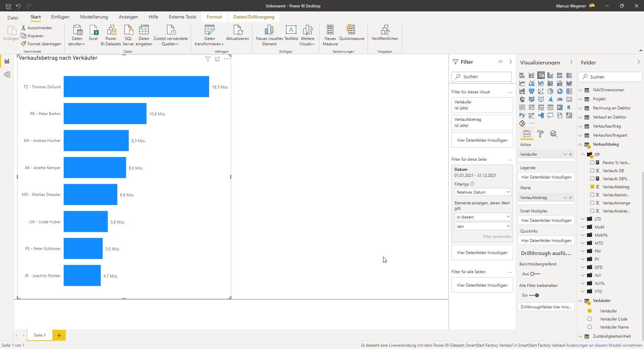Select the funnel chart visual
Screen dimensions: 644x349
(x=532, y=91)
